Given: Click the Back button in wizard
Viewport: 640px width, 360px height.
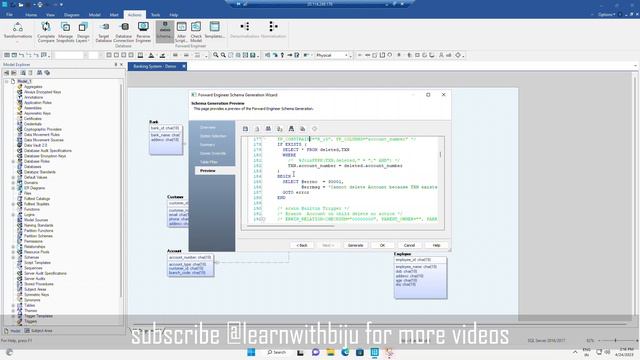Looking at the screenshot, I should tap(302, 245).
